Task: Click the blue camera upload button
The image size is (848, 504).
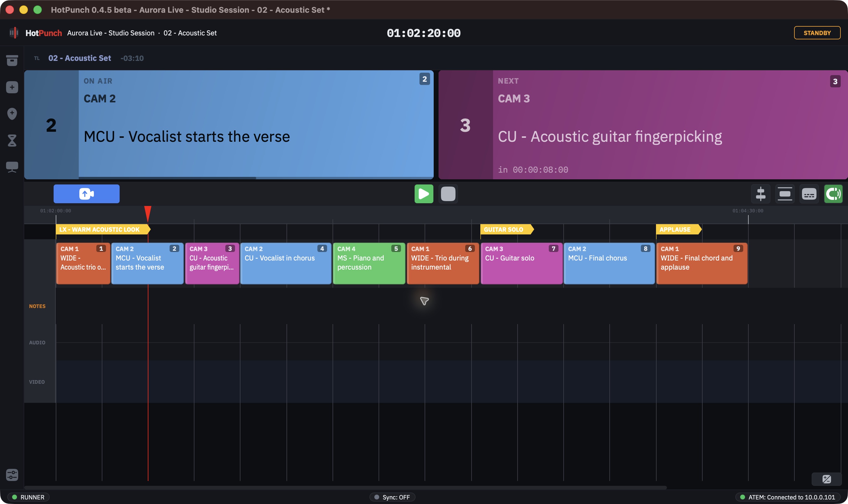Action: pos(86,194)
